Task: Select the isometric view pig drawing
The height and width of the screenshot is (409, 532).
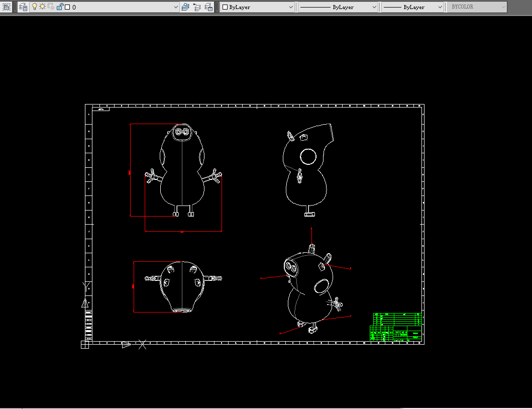Action: 313,288
